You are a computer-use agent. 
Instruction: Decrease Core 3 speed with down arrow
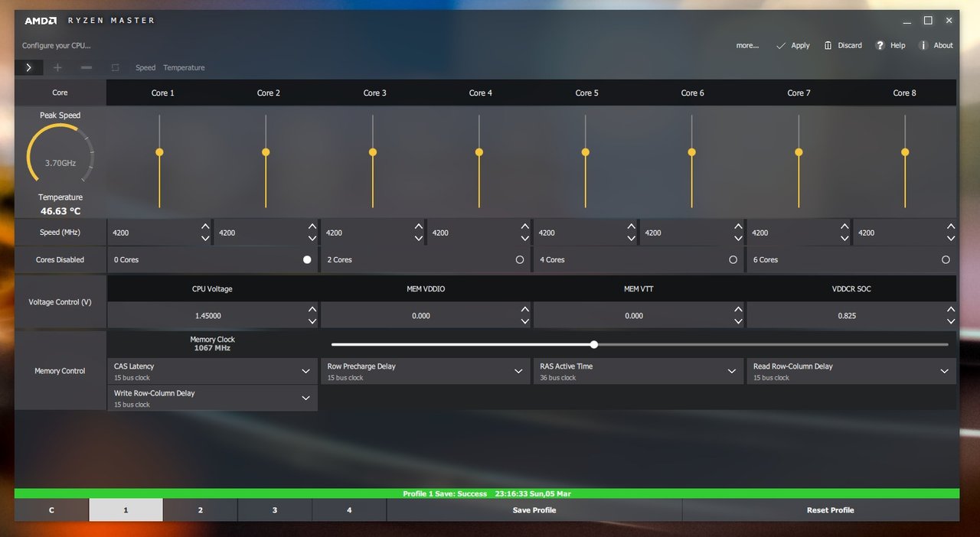[x=418, y=238]
